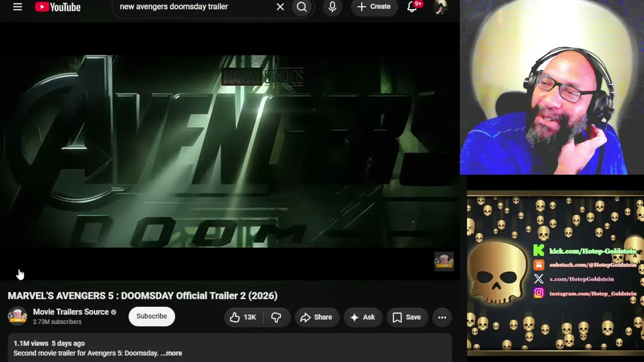Open the more actions three-dot menu
644x362 pixels.
point(442,317)
